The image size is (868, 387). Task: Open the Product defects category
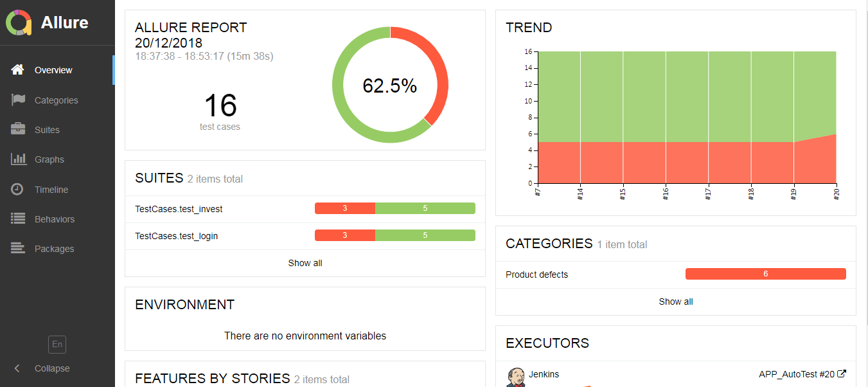click(537, 274)
